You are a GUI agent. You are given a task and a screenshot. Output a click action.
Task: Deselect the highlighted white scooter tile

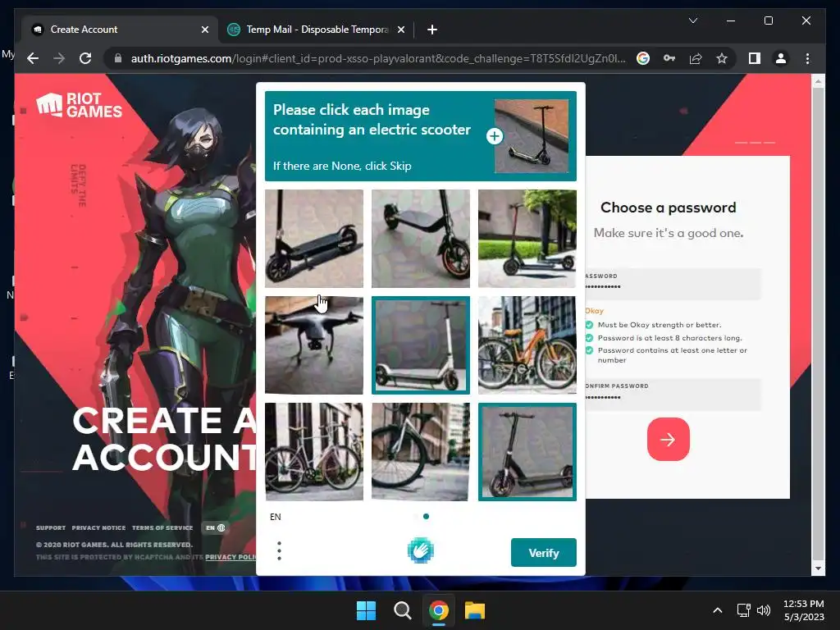coord(421,345)
